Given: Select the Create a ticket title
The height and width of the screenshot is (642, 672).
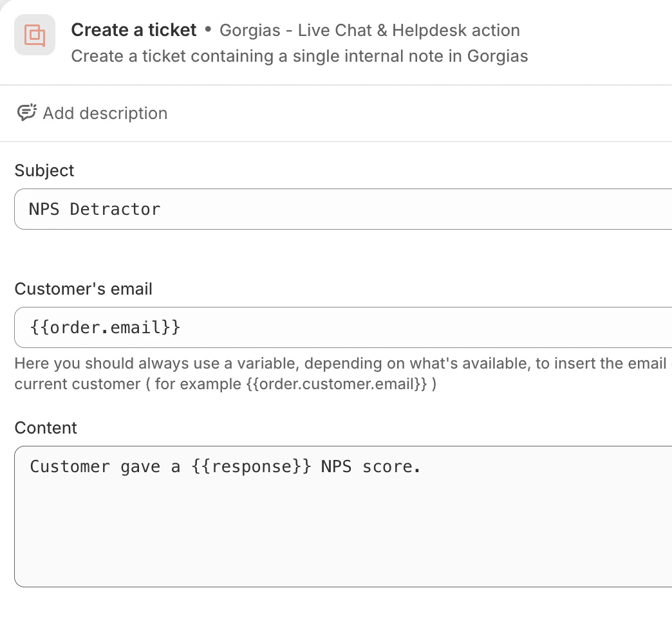Looking at the screenshot, I should pyautogui.click(x=134, y=30).
